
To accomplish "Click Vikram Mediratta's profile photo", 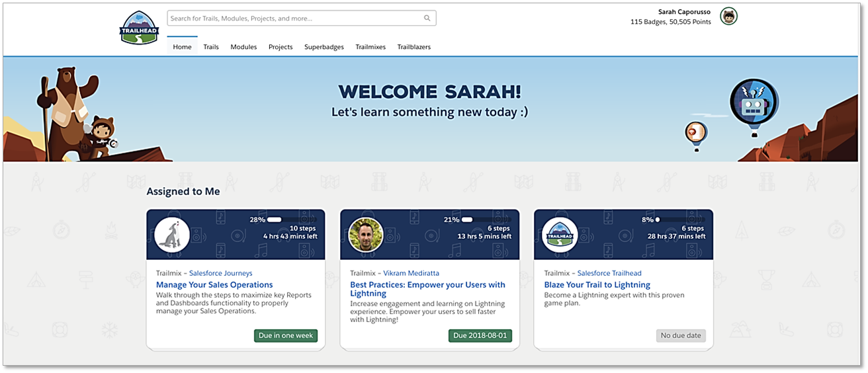I will click(366, 234).
